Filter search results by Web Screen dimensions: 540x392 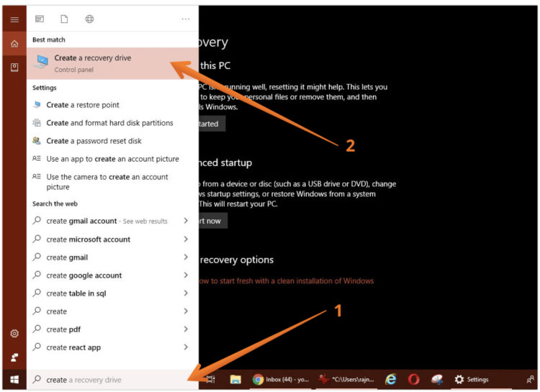tap(89, 19)
